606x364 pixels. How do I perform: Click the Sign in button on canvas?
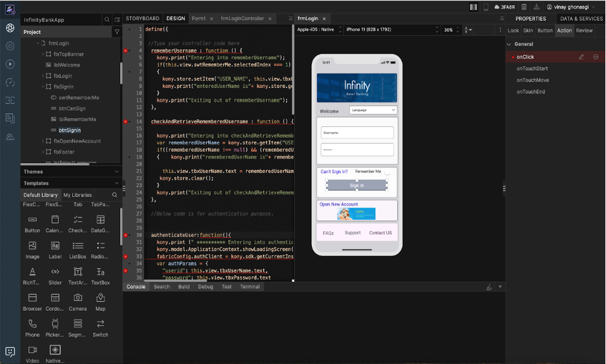coord(357,185)
